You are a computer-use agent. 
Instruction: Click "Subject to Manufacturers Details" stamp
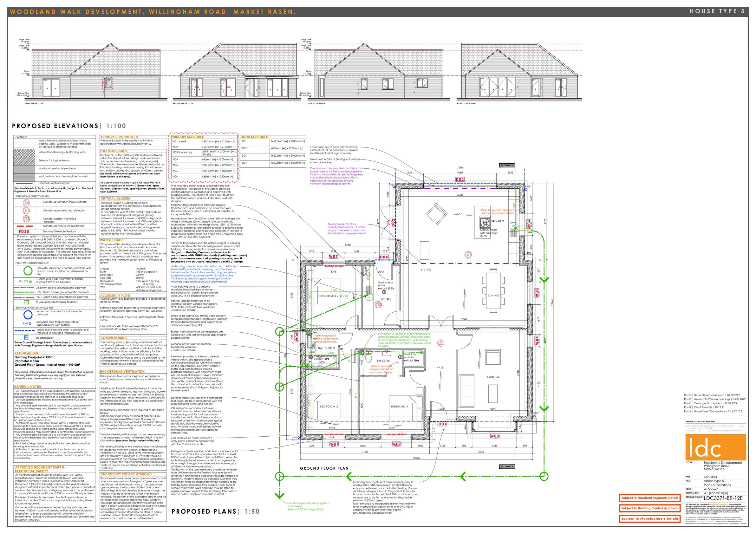(650, 518)
